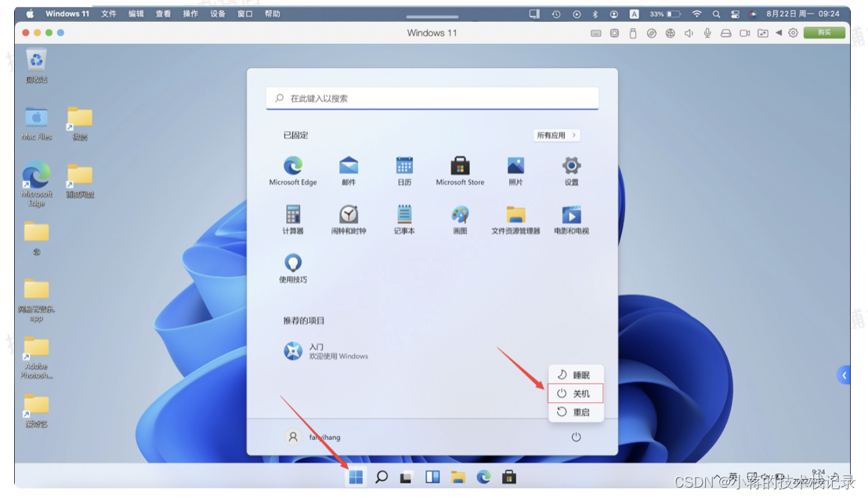Image resolution: width=868 pixels, height=497 pixels.
Task: Open the 日历 calendar app
Action: 404,171
